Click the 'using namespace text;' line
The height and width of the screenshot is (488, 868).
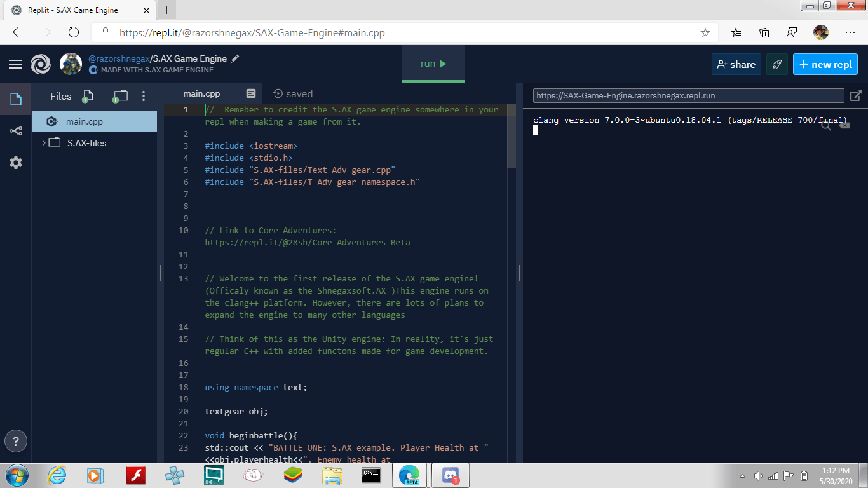[256, 388]
